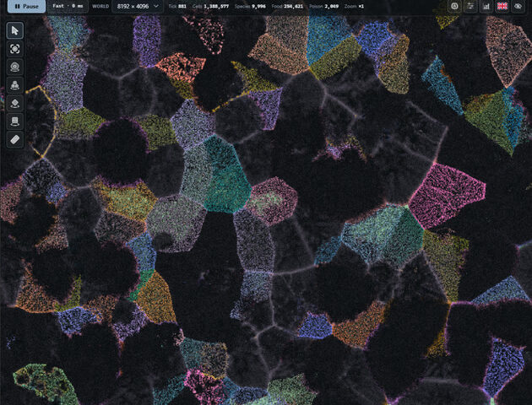Click the WORLD label
The width and height of the screenshot is (532, 405).
100,6
